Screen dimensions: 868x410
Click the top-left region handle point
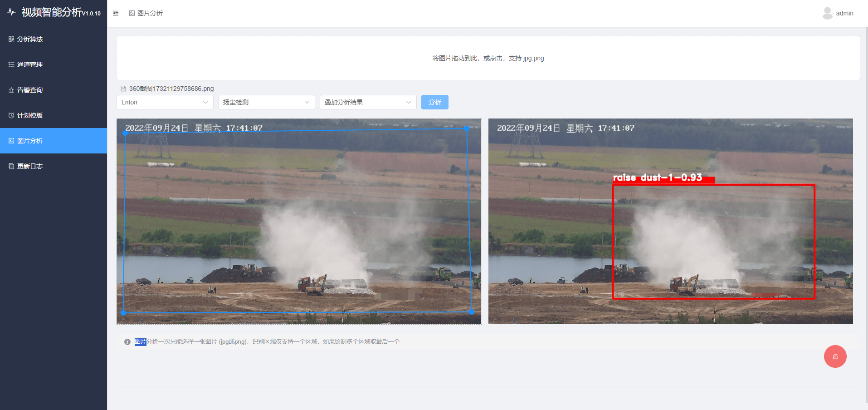[125, 133]
